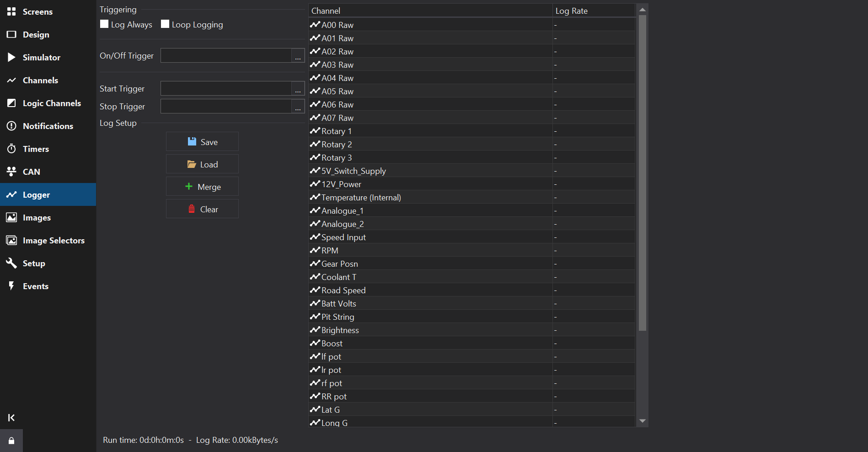Select the RPM channel row
868x452 pixels.
click(430, 251)
